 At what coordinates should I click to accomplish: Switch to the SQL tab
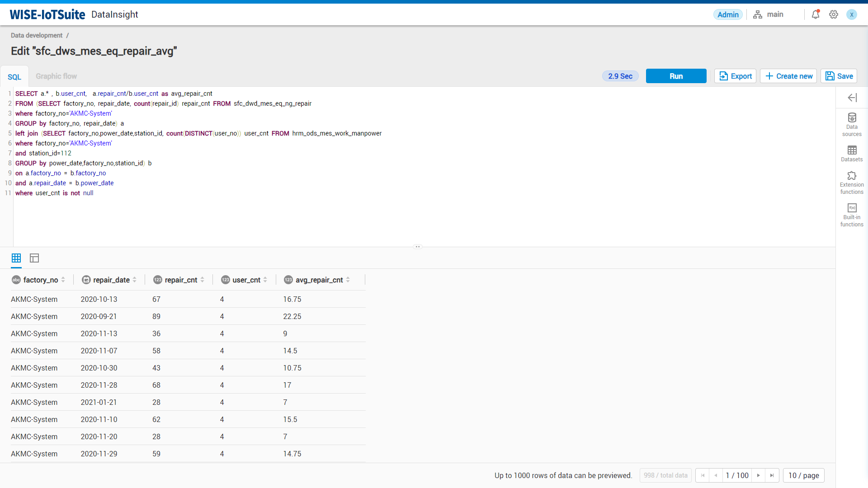[14, 76]
